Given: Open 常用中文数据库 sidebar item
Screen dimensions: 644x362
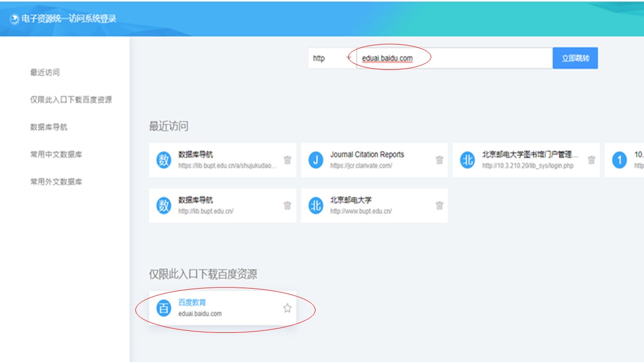Looking at the screenshot, I should click(x=56, y=154).
